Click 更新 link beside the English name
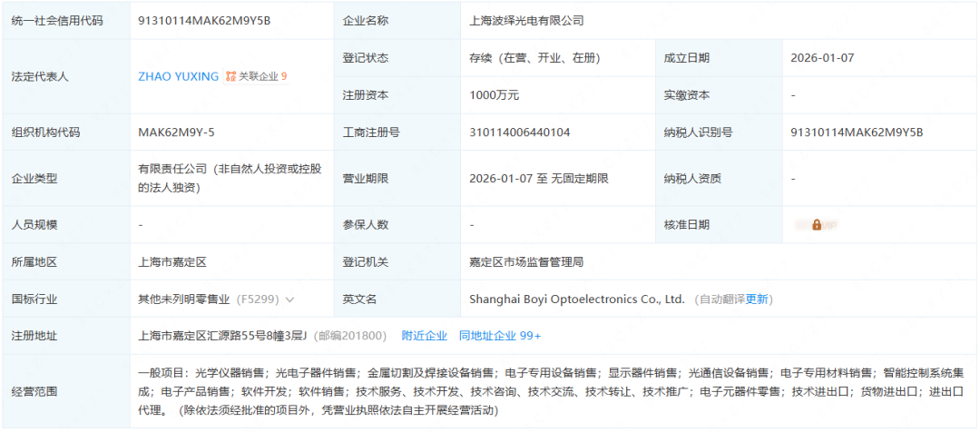This screenshot has width=980, height=432. (x=757, y=299)
